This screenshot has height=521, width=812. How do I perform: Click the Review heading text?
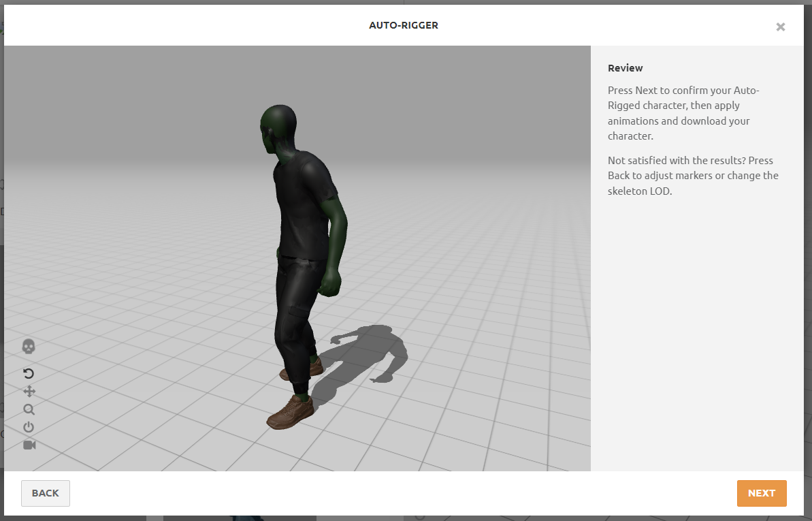(625, 68)
